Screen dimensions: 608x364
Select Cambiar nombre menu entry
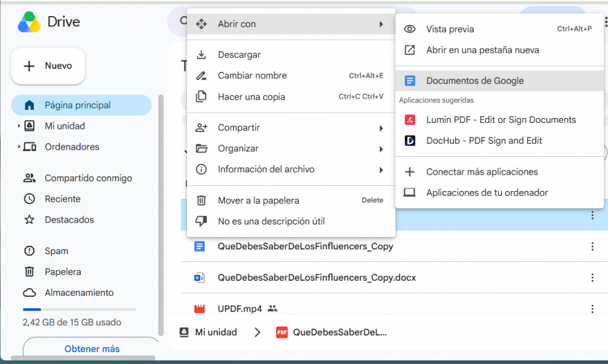(x=291, y=75)
